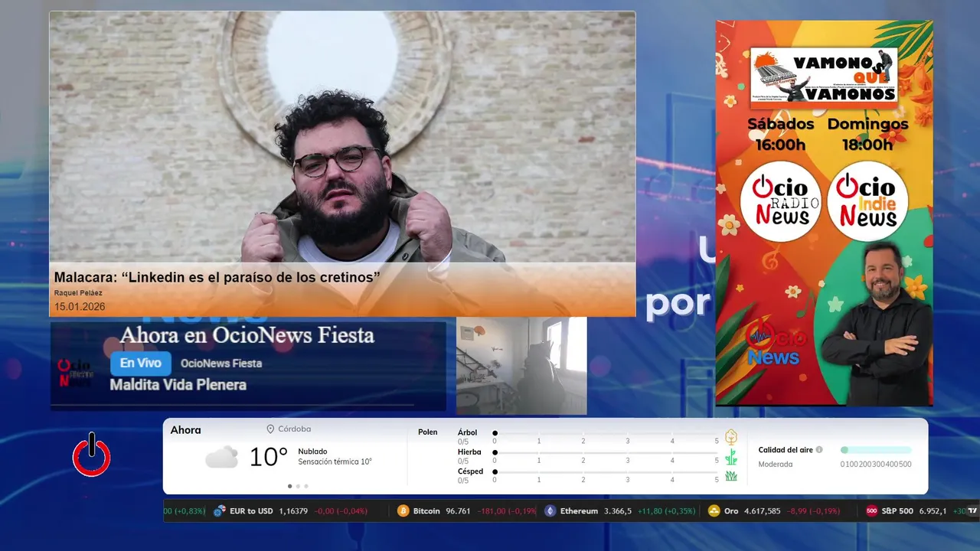The width and height of the screenshot is (980, 551).
Task: Click the Calidad del aire label
Action: (x=786, y=450)
